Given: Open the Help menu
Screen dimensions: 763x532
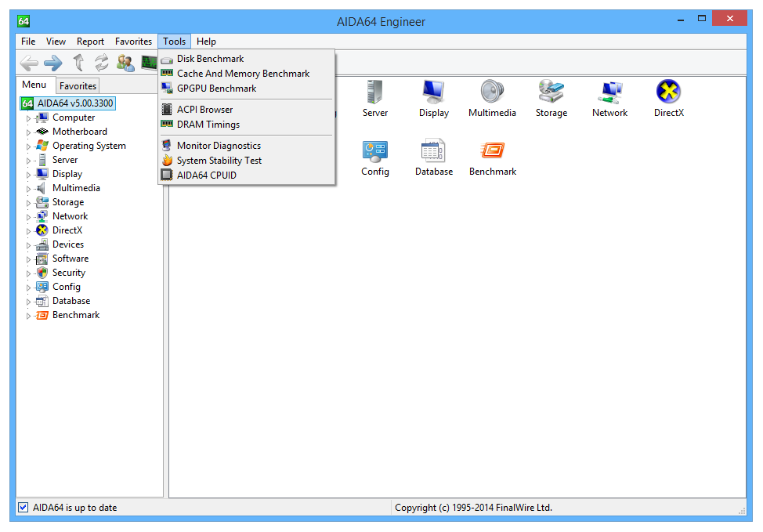Looking at the screenshot, I should point(206,42).
